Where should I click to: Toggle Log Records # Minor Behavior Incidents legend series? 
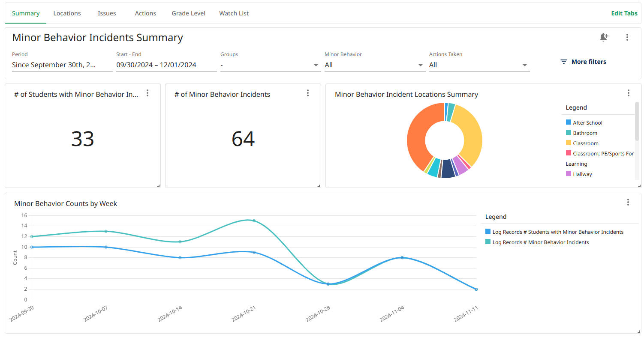click(541, 242)
